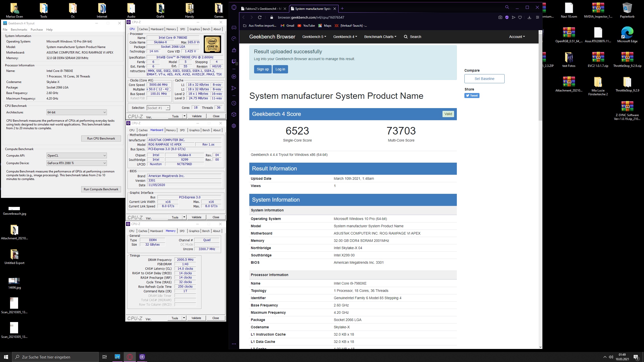Switch to SPD tab in Mainboard CPU-Z window
This screenshot has height=362, width=644.
coord(182,130)
